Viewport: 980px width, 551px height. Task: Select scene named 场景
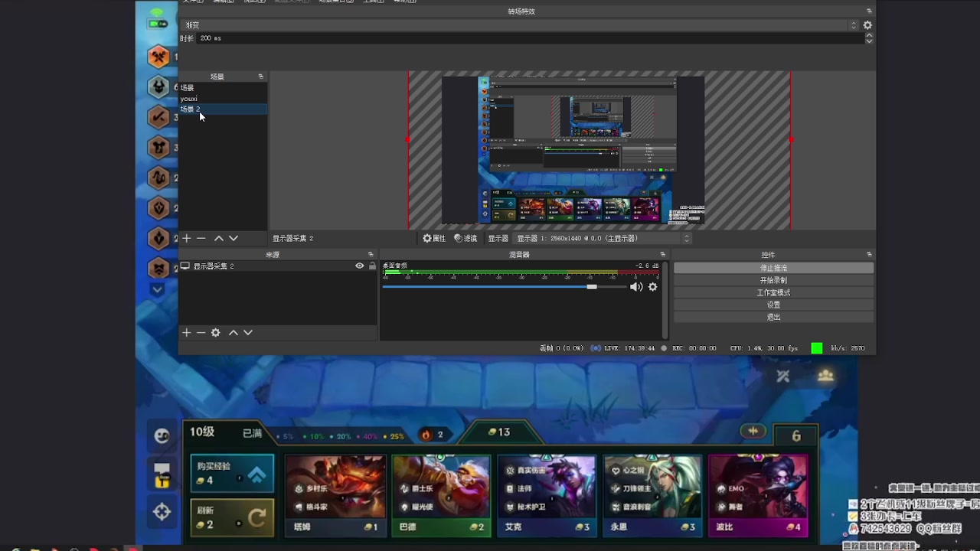(223, 88)
